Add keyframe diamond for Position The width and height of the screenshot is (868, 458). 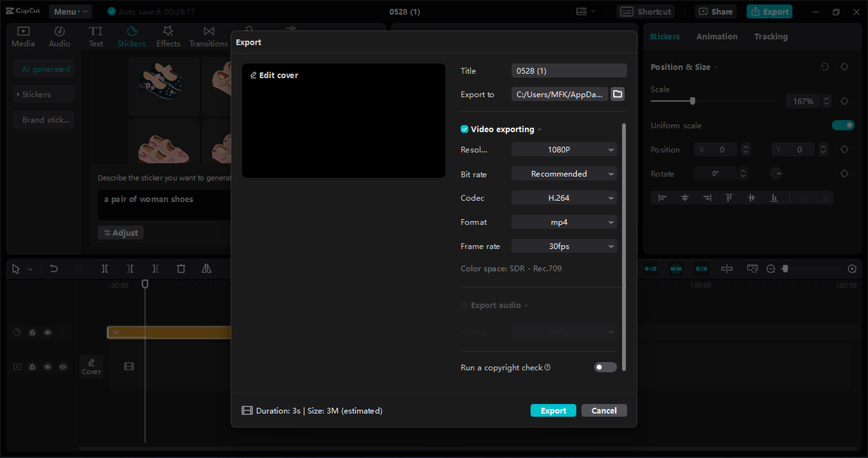click(844, 149)
